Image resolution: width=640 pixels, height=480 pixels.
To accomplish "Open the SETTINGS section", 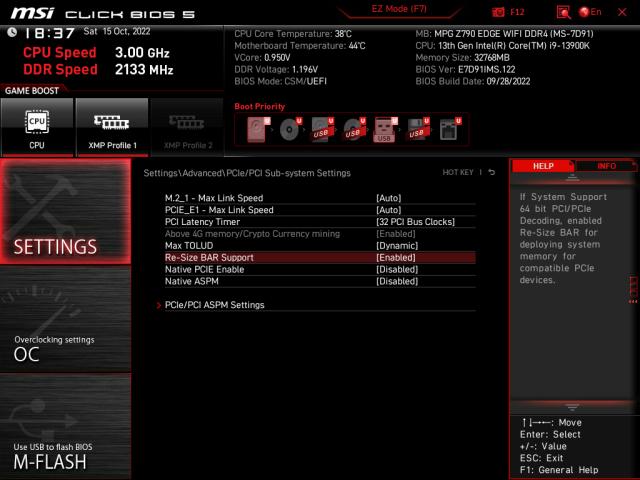I will (66, 211).
